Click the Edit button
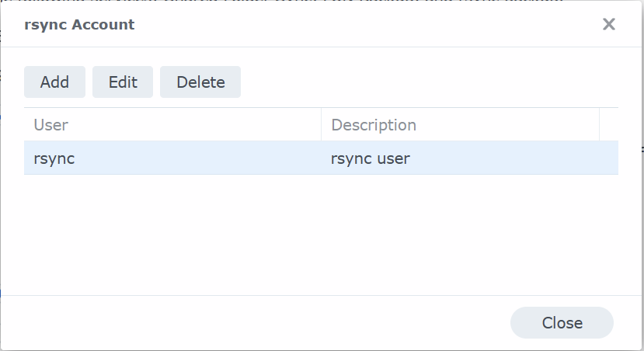The height and width of the screenshot is (351, 644). click(123, 82)
